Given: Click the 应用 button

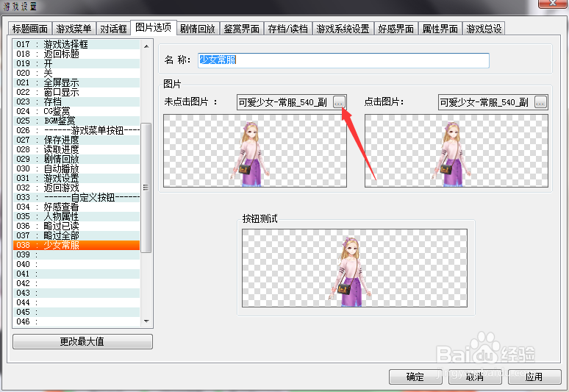Looking at the screenshot, I should pyautogui.click(x=534, y=377).
